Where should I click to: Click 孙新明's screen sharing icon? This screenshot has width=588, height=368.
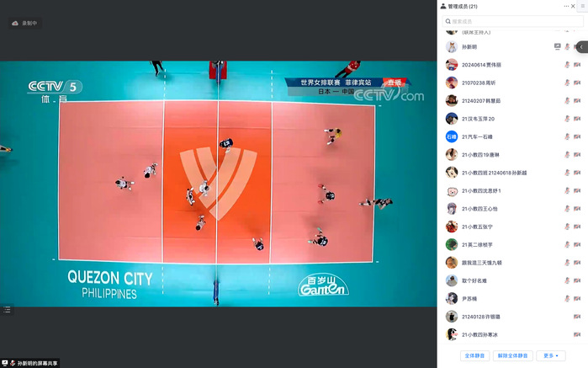557,46
